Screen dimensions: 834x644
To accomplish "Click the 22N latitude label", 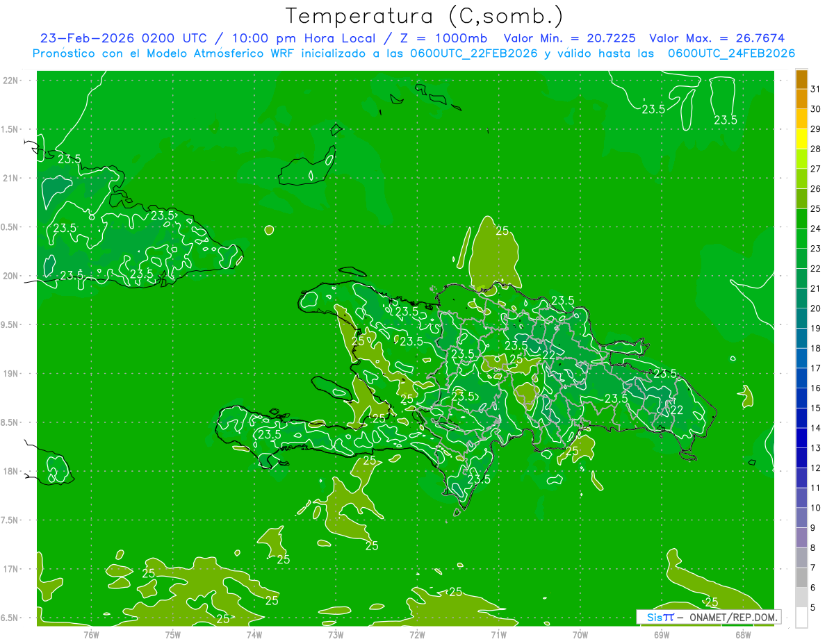I will pyautogui.click(x=12, y=80).
